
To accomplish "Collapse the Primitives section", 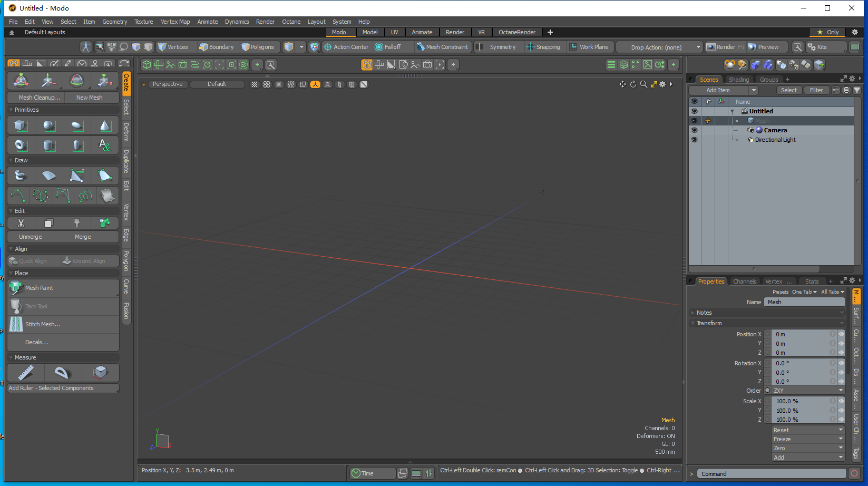I will 11,110.
